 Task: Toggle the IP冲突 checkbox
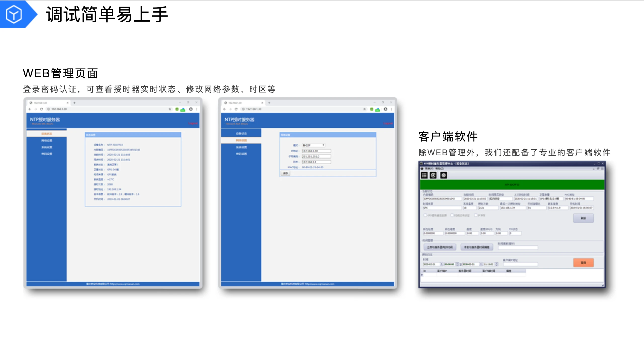click(475, 215)
